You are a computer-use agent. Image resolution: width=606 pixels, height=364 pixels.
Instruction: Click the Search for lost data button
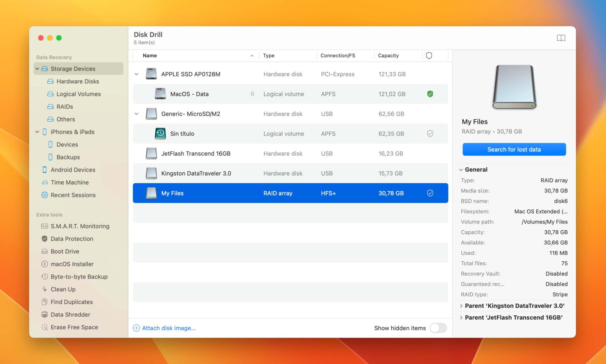(x=514, y=149)
